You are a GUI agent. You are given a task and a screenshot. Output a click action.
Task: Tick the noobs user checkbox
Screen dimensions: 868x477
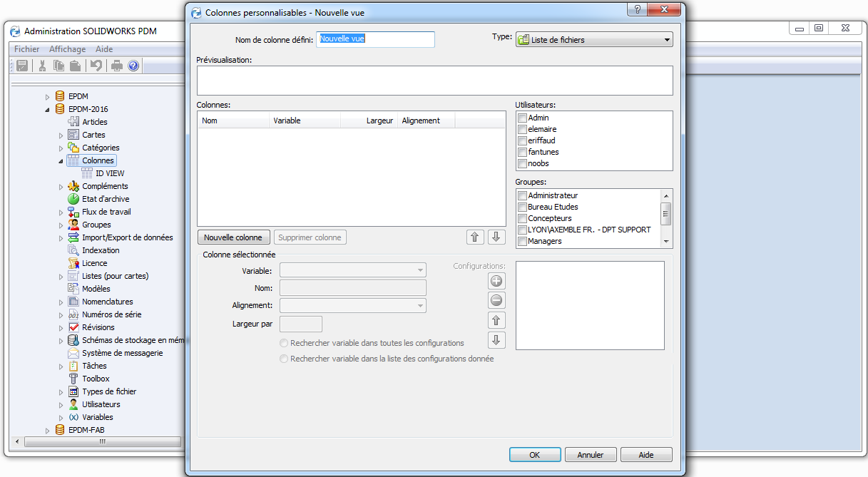[523, 163]
